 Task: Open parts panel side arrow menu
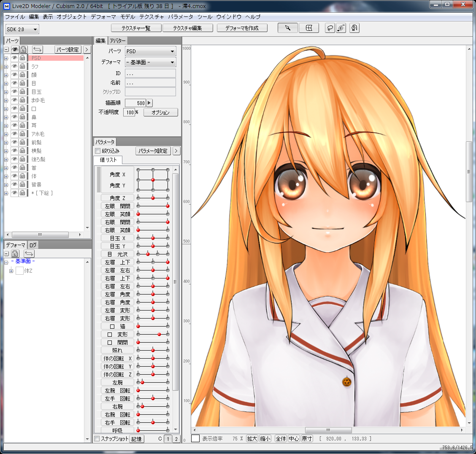(x=87, y=49)
